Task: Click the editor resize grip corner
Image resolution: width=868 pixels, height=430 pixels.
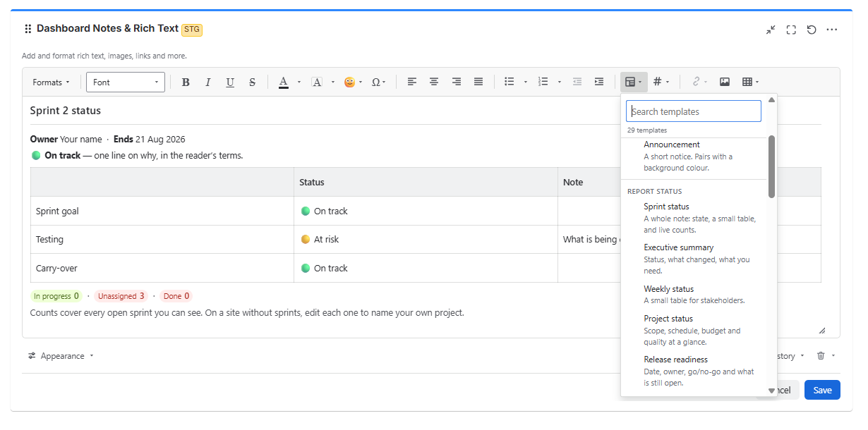Action: click(x=821, y=330)
